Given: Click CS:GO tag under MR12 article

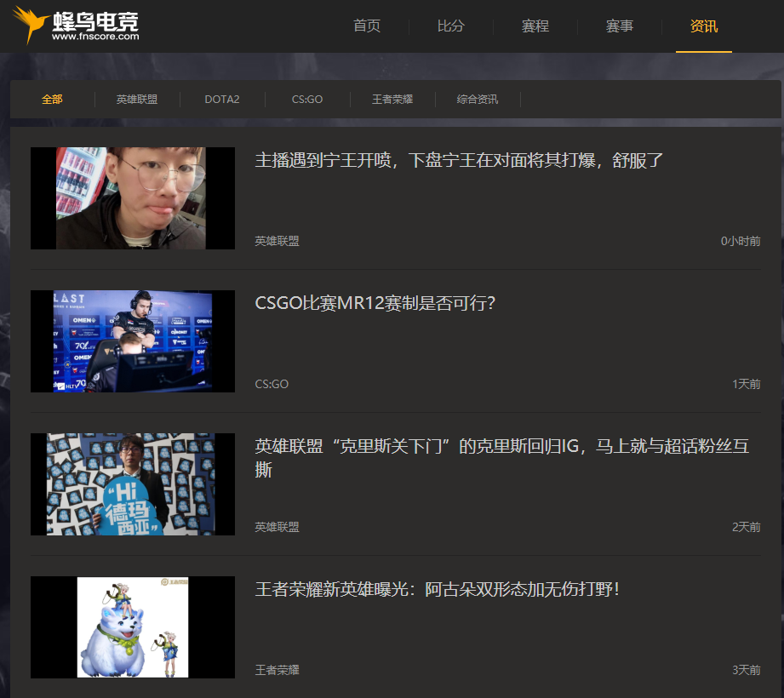Looking at the screenshot, I should pos(272,384).
